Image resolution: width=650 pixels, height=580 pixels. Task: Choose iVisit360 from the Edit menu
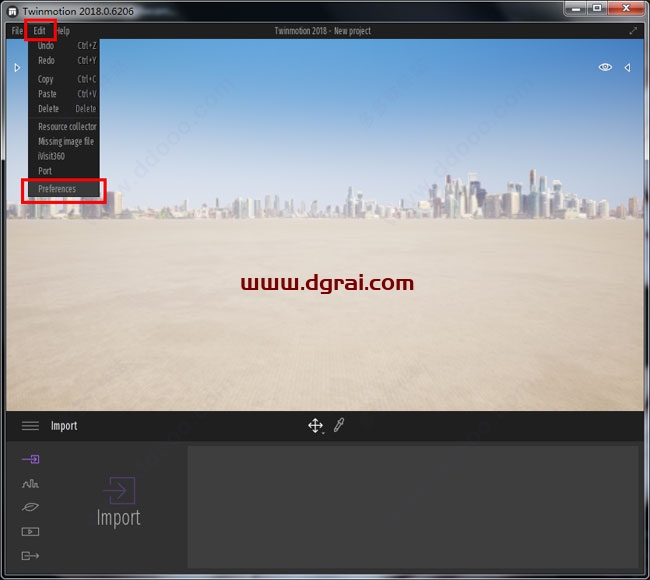pos(51,156)
